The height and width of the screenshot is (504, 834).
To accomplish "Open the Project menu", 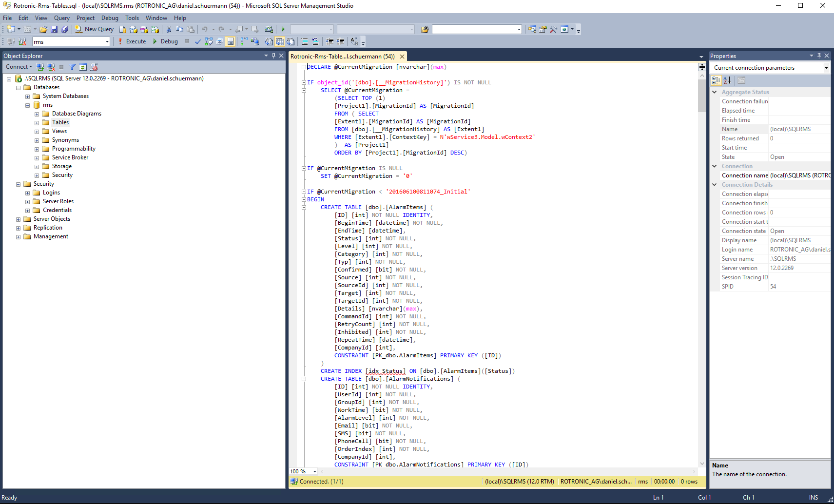I will click(85, 18).
